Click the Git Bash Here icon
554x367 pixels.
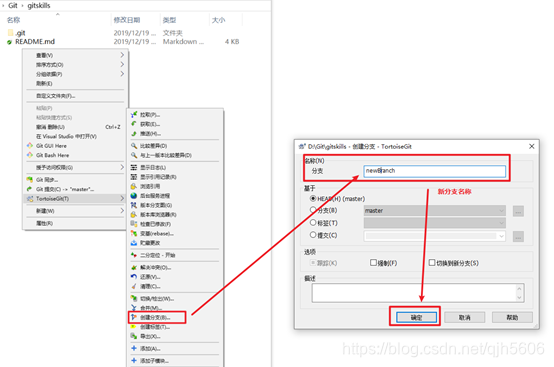click(30, 155)
